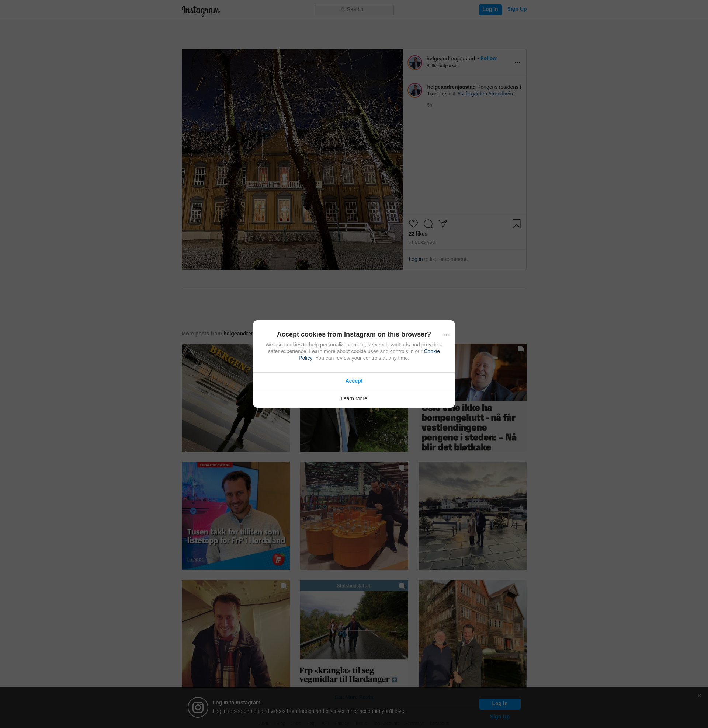Screen dimensions: 708x728
Task: Open the post options three-dot menu
Action: click(517, 62)
